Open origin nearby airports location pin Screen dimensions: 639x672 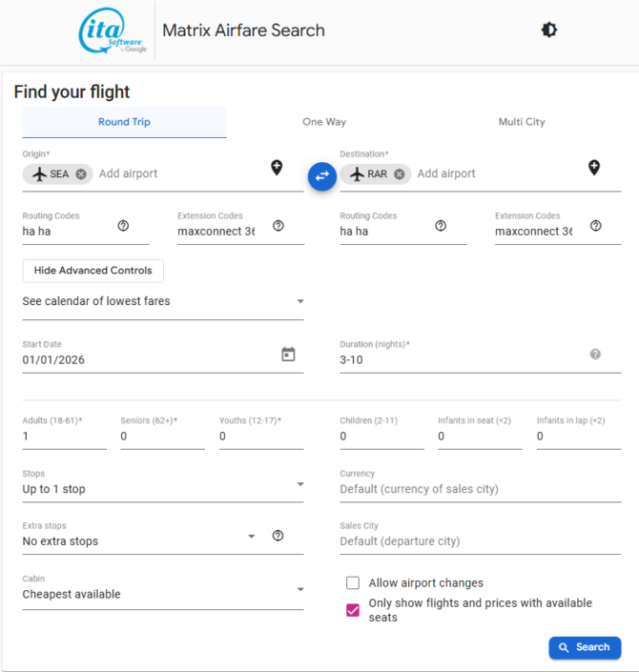[x=277, y=168]
